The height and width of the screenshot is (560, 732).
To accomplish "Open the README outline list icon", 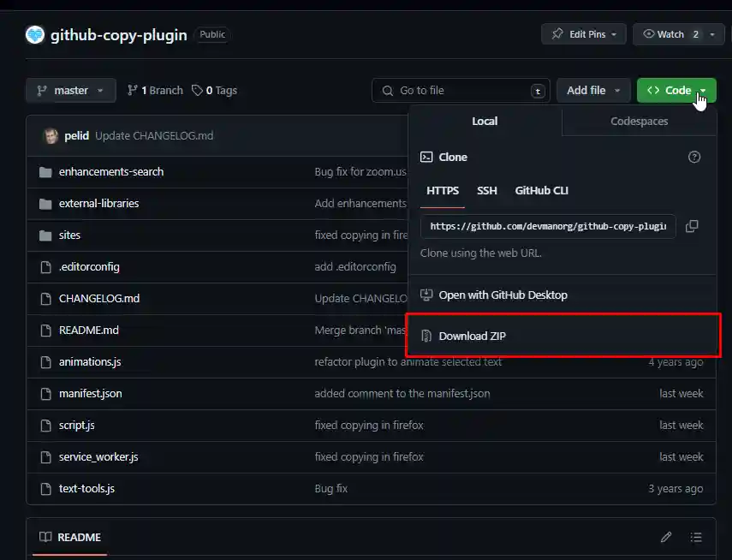I will [696, 537].
